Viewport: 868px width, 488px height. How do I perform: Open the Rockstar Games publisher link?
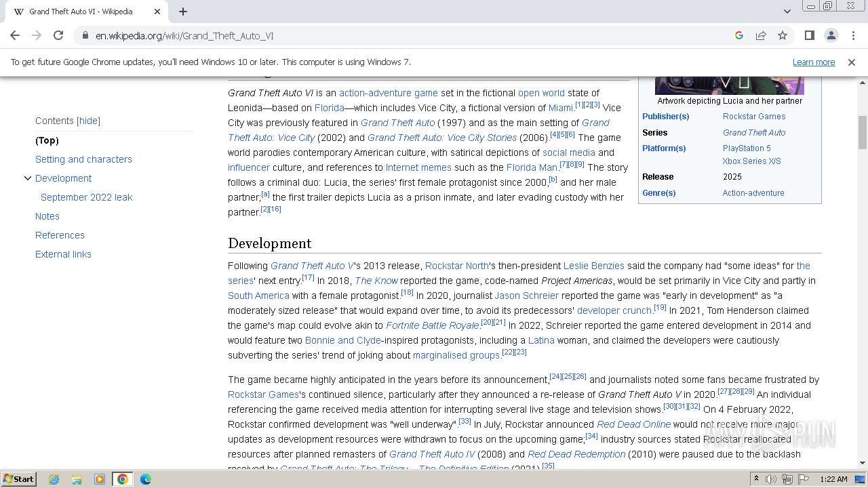tap(754, 117)
